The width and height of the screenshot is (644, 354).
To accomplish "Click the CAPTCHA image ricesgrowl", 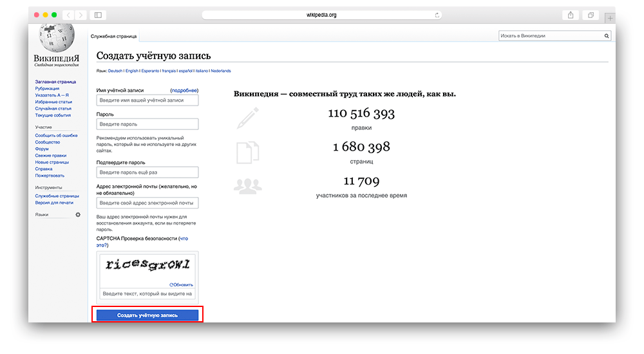I will pos(148,265).
